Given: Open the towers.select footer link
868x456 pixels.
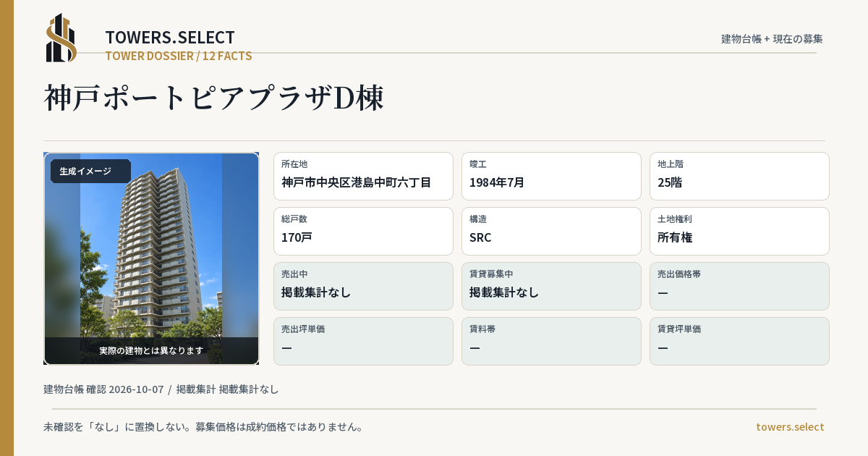Looking at the screenshot, I should (790, 427).
